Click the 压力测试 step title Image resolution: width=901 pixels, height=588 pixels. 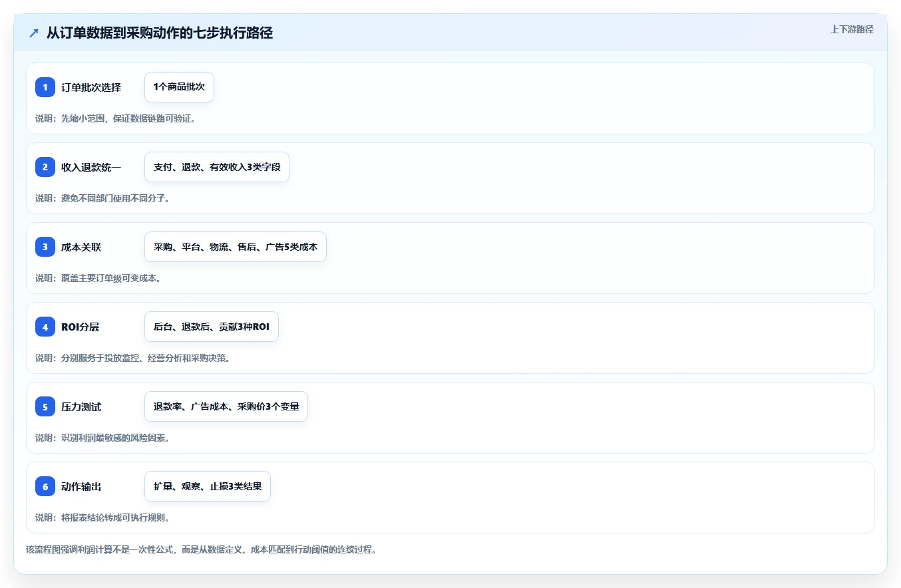(81, 406)
